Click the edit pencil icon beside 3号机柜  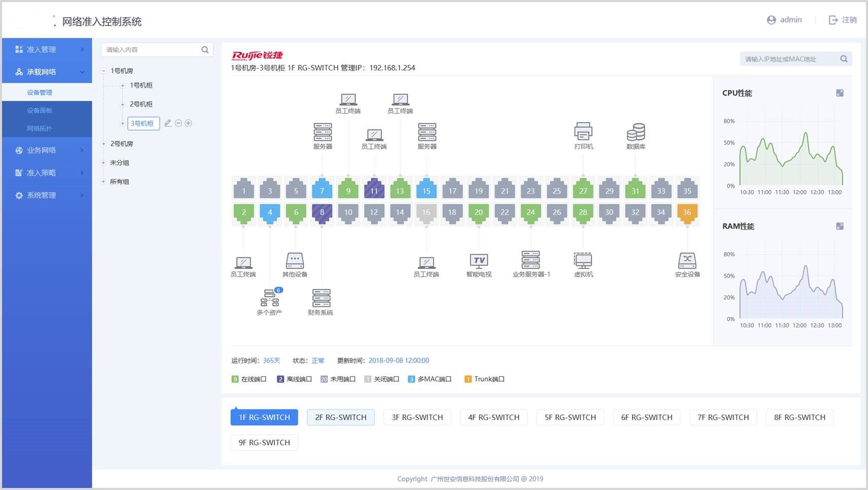click(x=168, y=123)
